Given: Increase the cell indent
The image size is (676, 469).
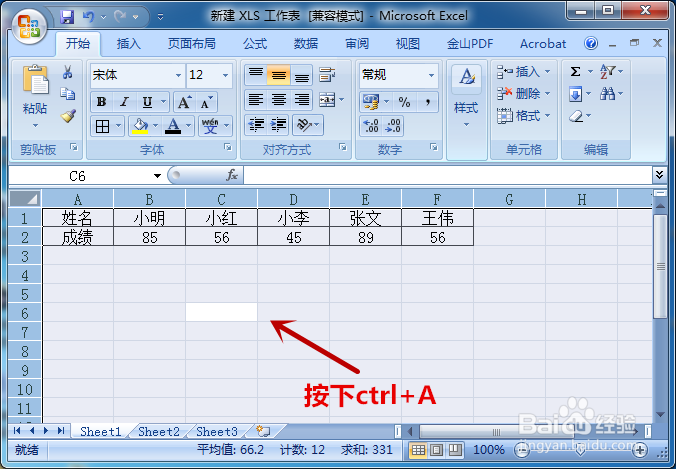Looking at the screenshot, I should 279,125.
